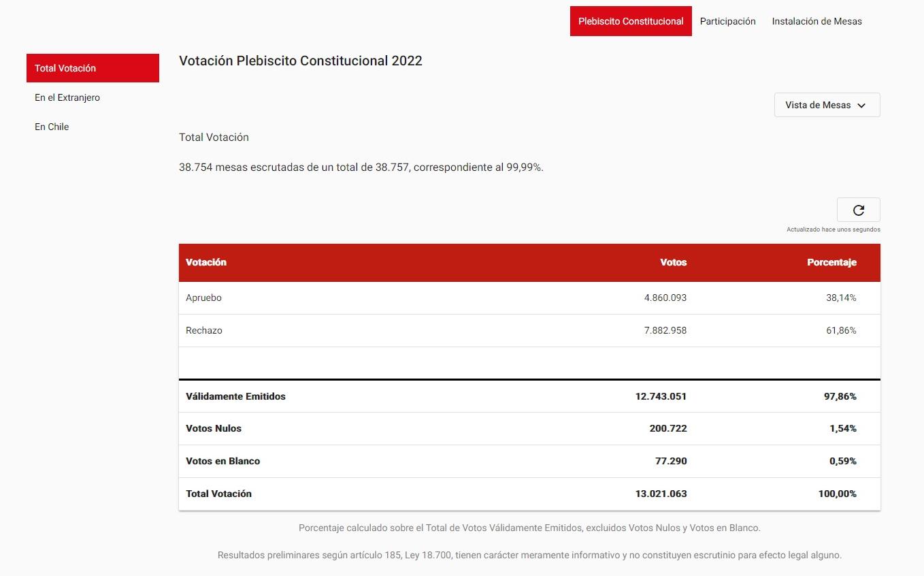Select the Plebiscito Constitucional tab
This screenshot has width=924, height=576.
pos(631,21)
